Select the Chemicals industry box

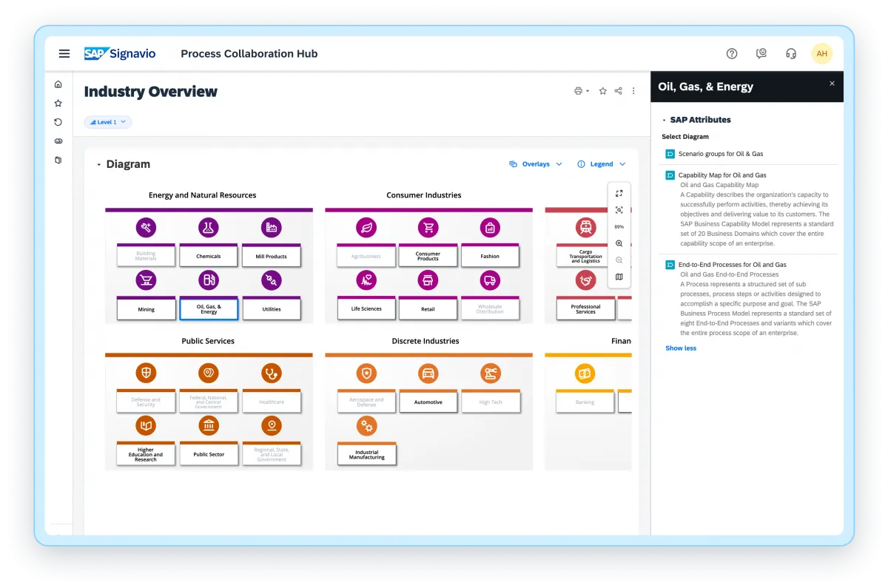click(x=209, y=256)
